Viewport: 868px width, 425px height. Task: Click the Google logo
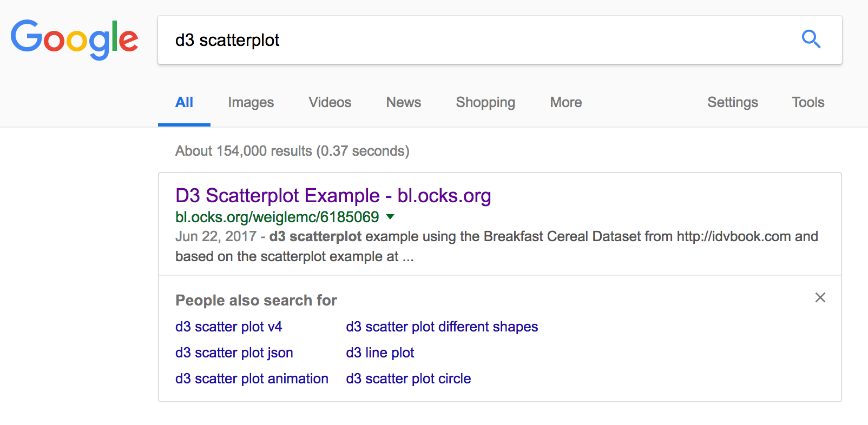[x=75, y=39]
